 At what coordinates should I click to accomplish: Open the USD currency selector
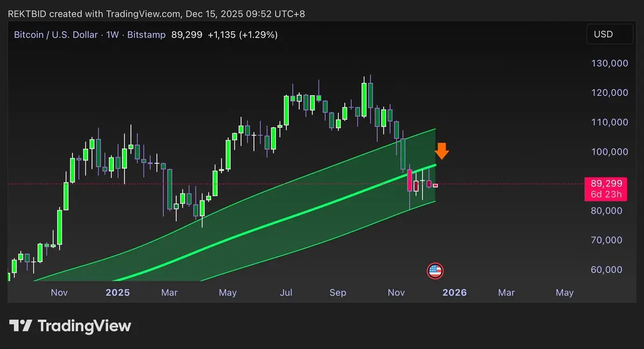(610, 34)
